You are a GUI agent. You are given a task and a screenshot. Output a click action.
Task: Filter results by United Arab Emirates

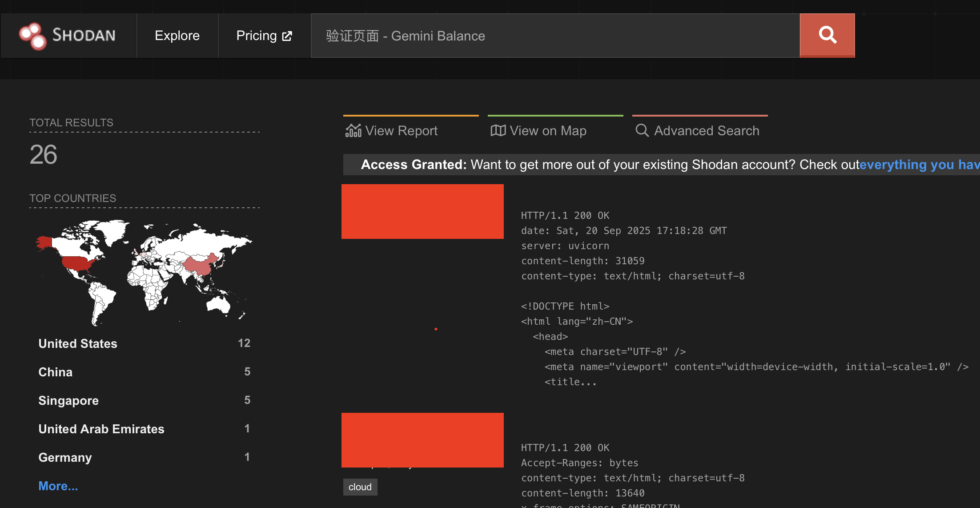coord(101,429)
